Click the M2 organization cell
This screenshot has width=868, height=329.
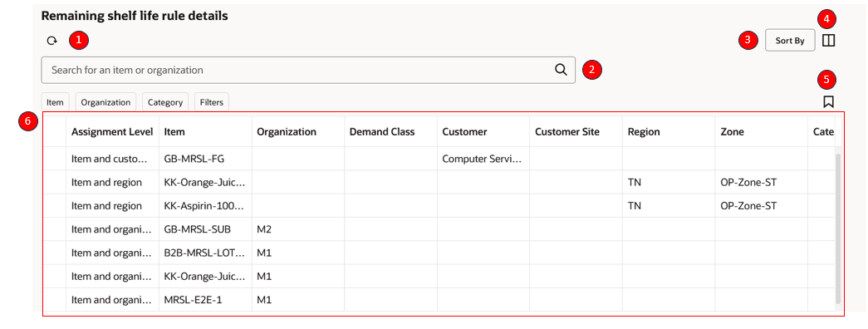298,228
